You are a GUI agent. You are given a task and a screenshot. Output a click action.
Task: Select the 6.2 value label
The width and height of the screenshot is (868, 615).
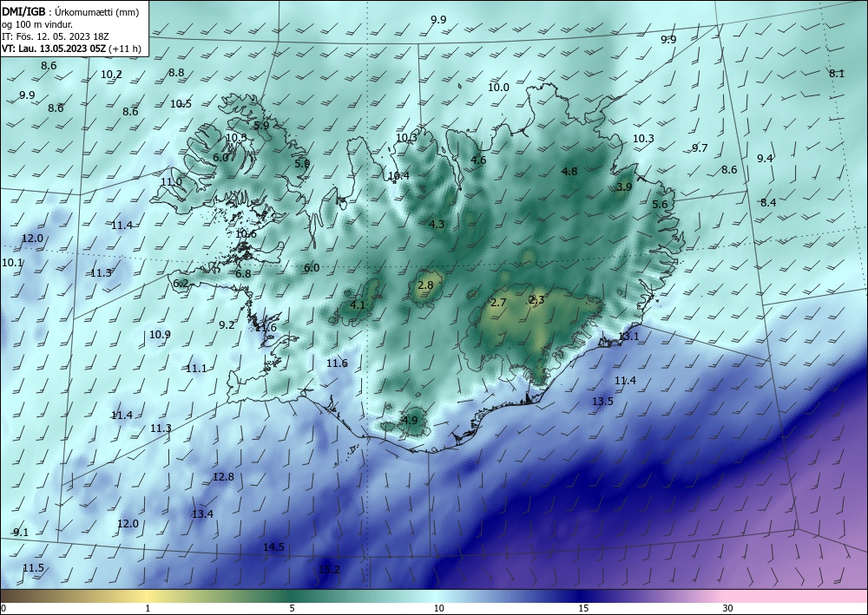click(181, 284)
